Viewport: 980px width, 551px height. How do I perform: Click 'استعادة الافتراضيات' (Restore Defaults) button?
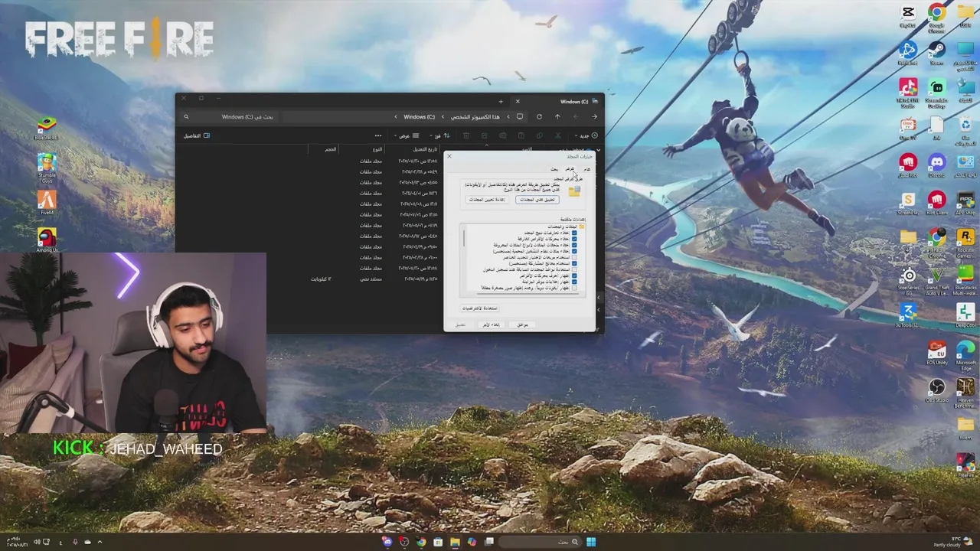pyautogui.click(x=480, y=308)
